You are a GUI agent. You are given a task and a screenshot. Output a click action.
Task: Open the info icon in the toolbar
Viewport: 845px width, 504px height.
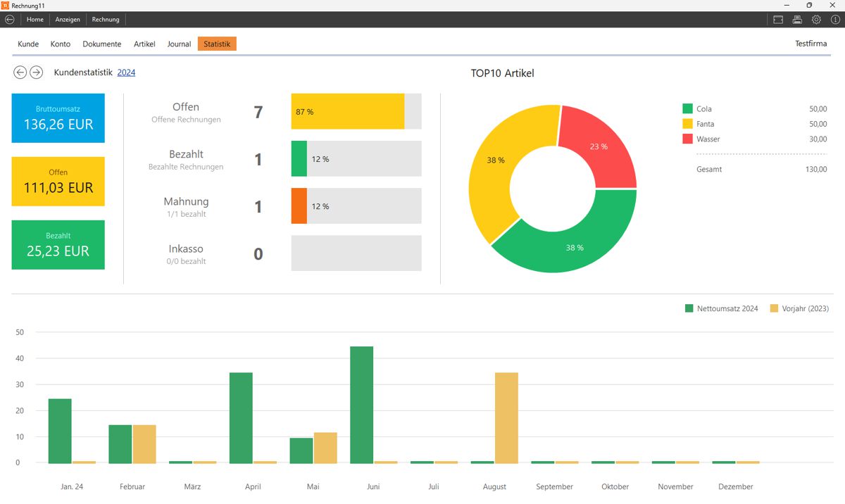(835, 20)
